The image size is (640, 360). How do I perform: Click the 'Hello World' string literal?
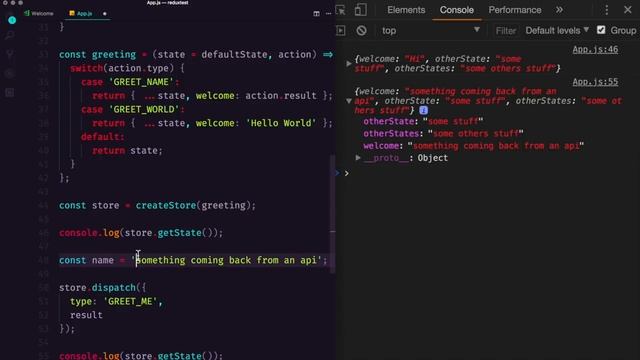(281, 123)
